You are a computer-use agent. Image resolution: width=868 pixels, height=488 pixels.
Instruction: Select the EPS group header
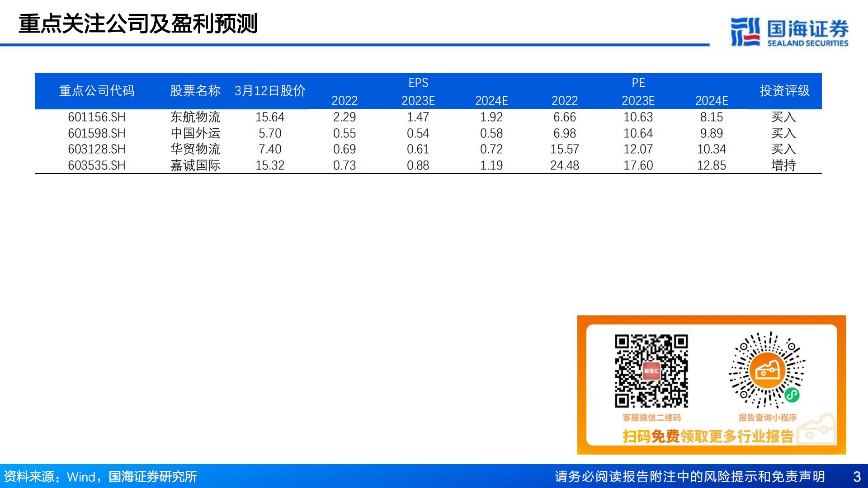[x=418, y=83]
